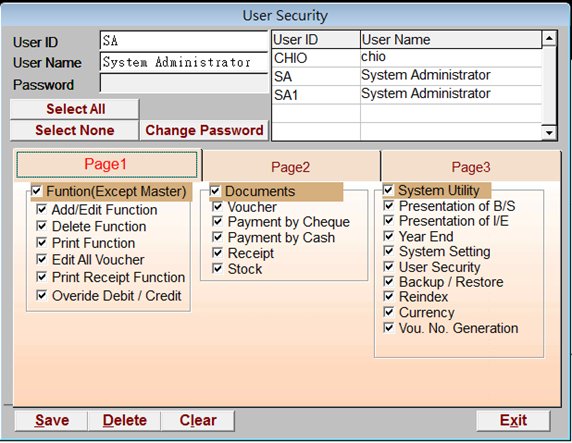This screenshot has width=572, height=443.
Task: Toggle Voucher checkbox
Action: (217, 207)
